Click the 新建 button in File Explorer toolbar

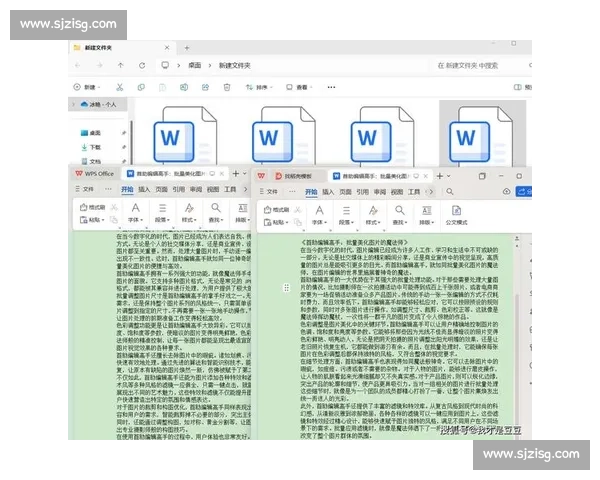click(88, 87)
